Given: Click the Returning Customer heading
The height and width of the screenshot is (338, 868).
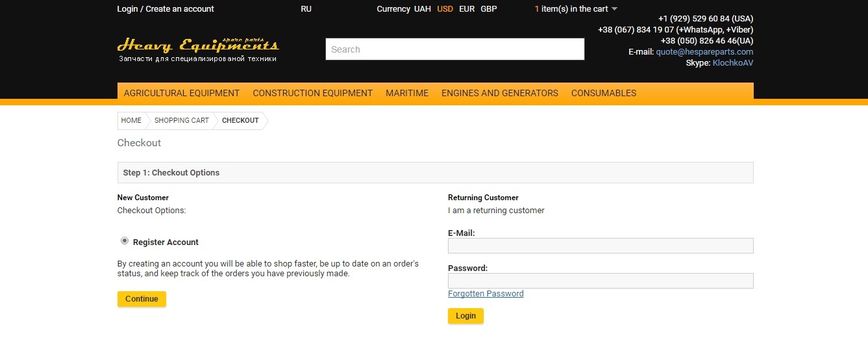Looking at the screenshot, I should pos(483,198).
